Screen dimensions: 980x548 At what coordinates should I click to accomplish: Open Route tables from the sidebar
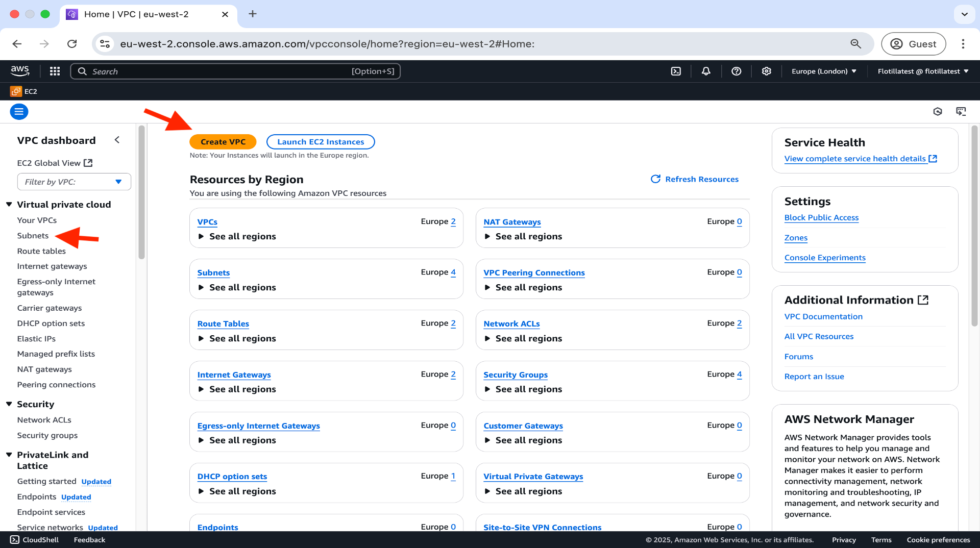[x=41, y=251]
